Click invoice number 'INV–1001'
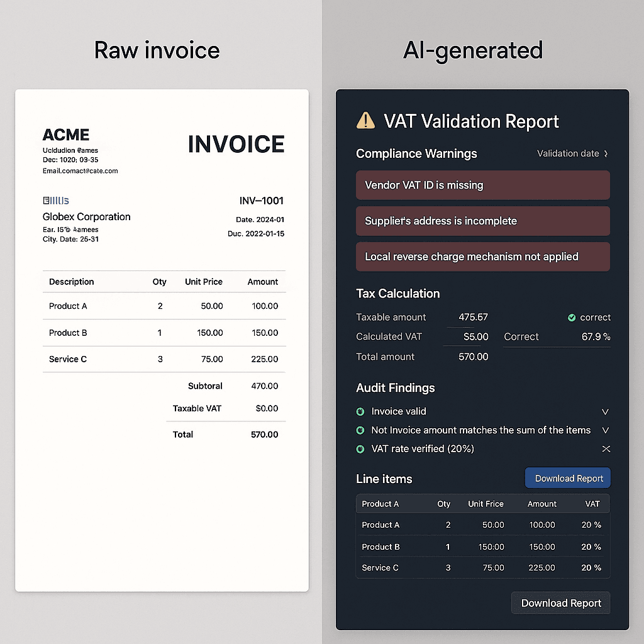The height and width of the screenshot is (644, 644). 261,201
